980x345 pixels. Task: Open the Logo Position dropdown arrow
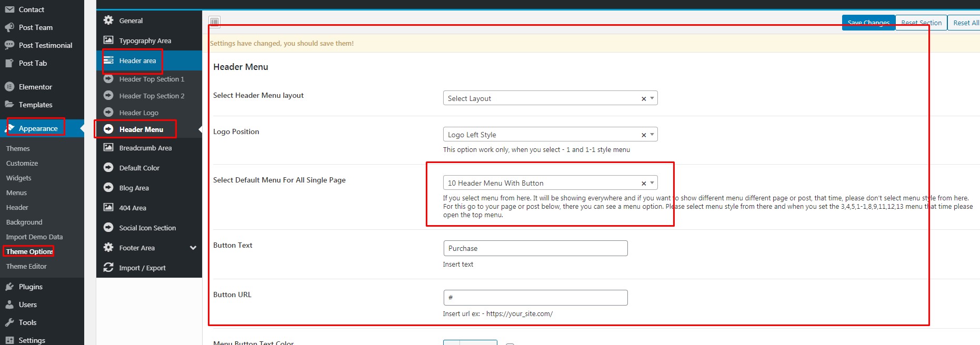click(x=652, y=135)
